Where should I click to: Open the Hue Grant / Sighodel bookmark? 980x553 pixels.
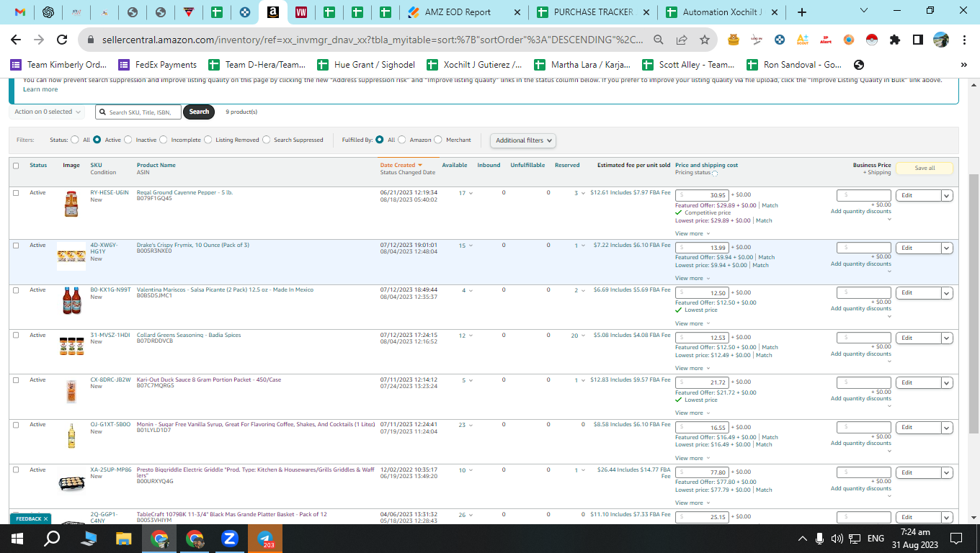(365, 65)
